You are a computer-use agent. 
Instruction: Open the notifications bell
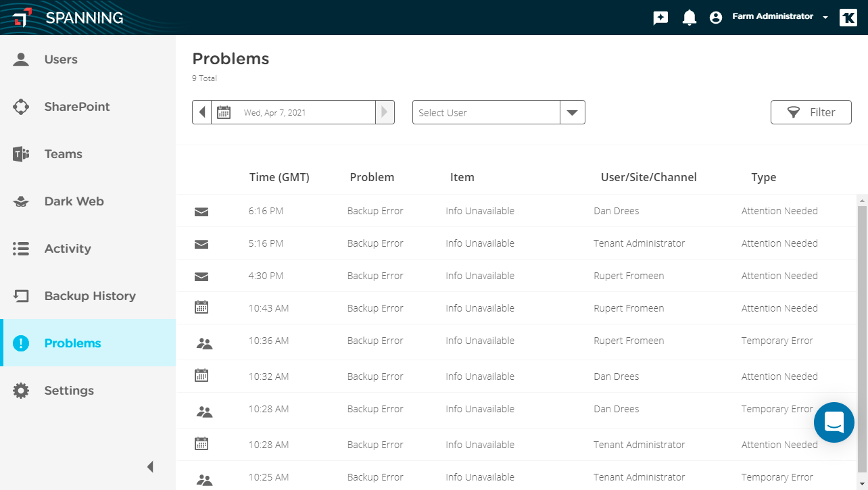pyautogui.click(x=689, y=18)
